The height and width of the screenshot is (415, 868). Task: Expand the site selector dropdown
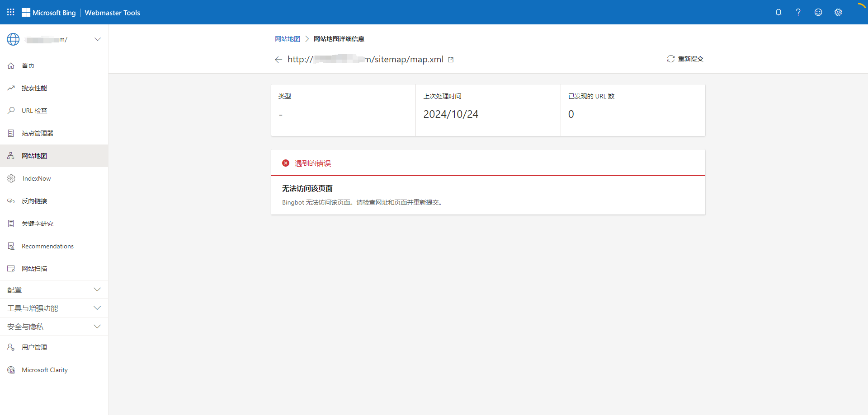click(x=98, y=39)
